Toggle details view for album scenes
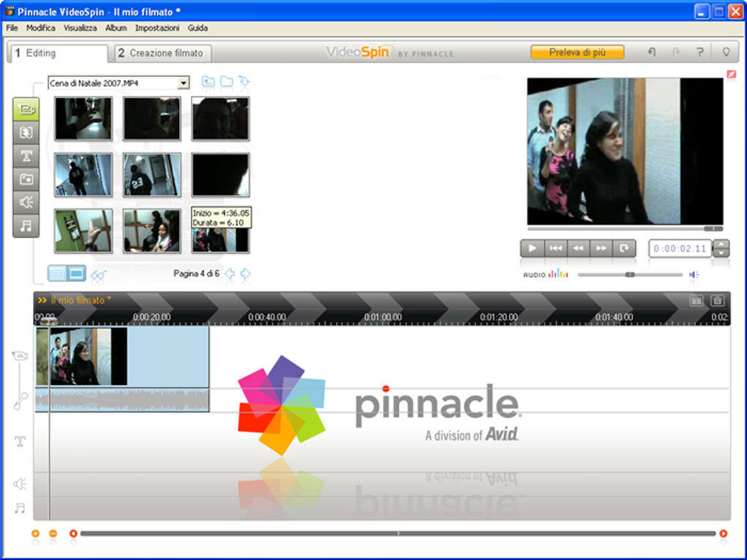 pos(58,273)
